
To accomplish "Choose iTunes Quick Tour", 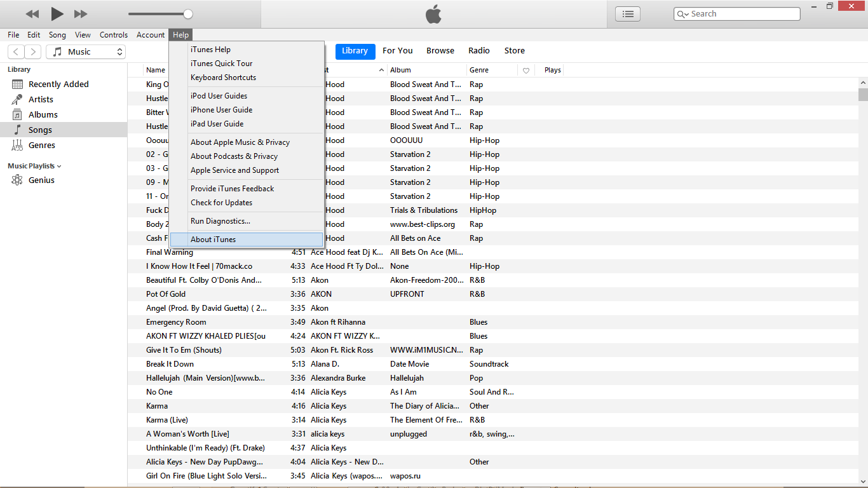I will click(x=247, y=64).
